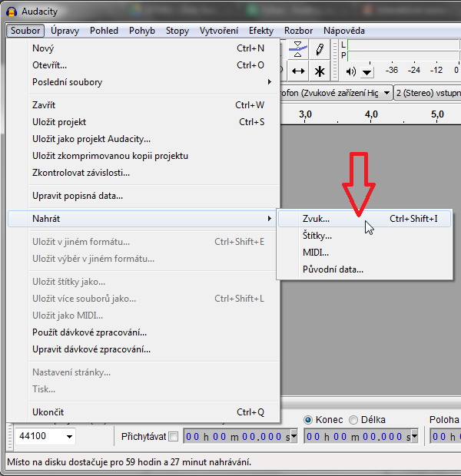The width and height of the screenshot is (461, 476).
Task: Open the Vytvoření menu
Action: click(x=219, y=31)
